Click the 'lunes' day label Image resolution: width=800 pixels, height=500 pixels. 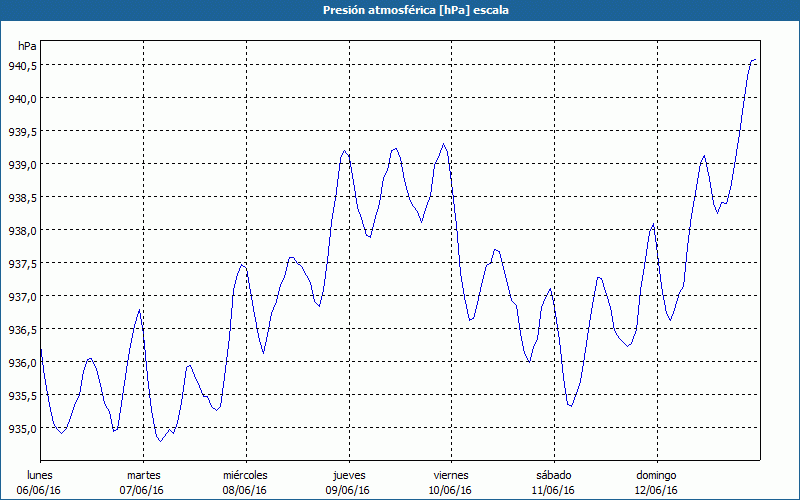point(40,474)
